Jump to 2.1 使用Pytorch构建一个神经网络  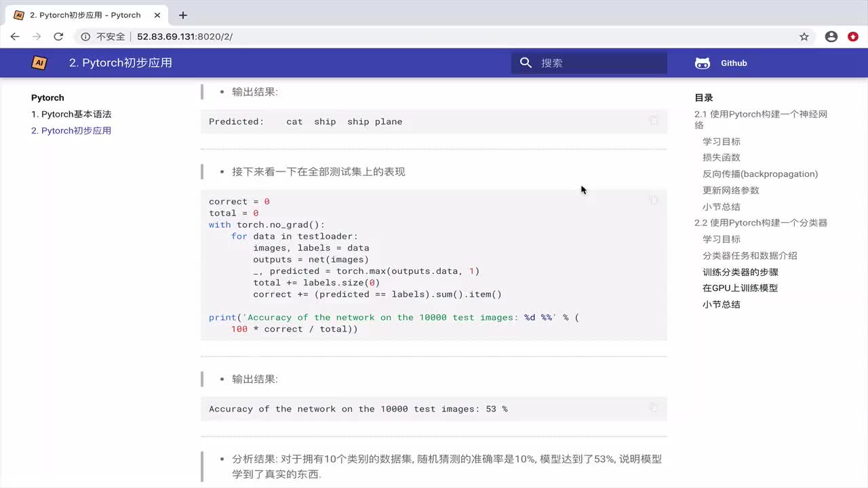pyautogui.click(x=761, y=119)
